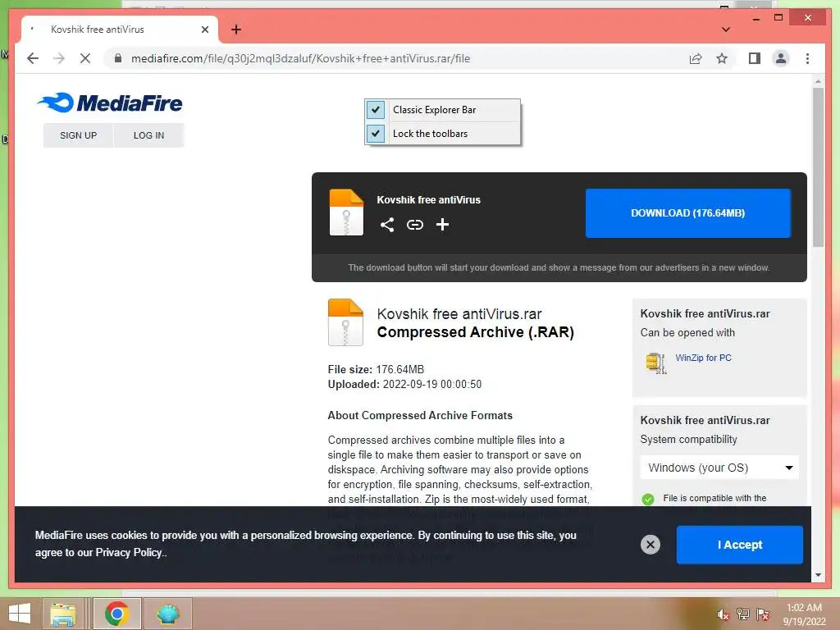This screenshot has height=630, width=840.
Task: Accept cookies with I Accept button
Action: pos(740,545)
